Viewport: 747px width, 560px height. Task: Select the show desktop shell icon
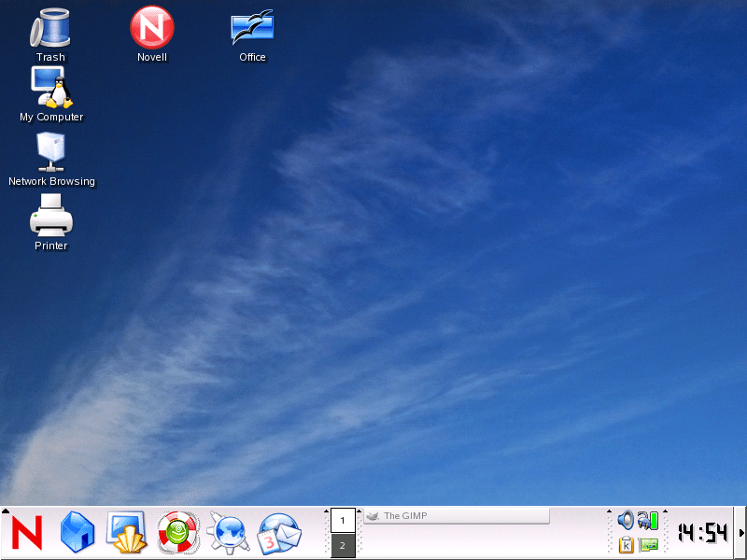coord(127,532)
